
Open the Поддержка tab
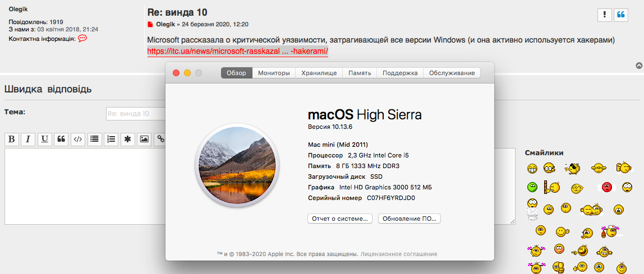(x=400, y=73)
